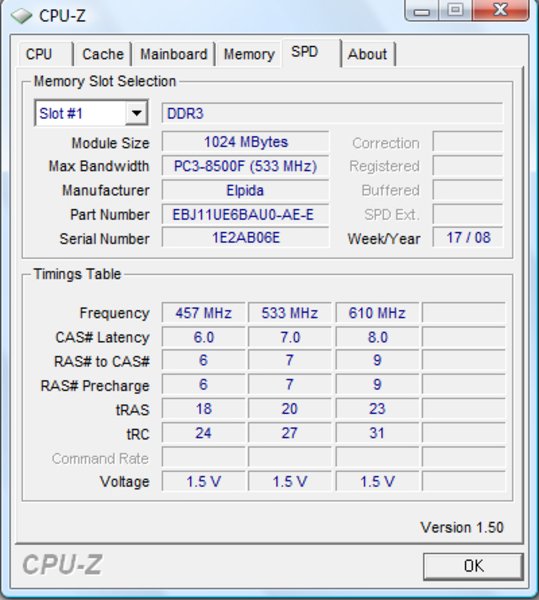Click the DDR3 memory type field
This screenshot has width=539, height=600.
coord(332,113)
